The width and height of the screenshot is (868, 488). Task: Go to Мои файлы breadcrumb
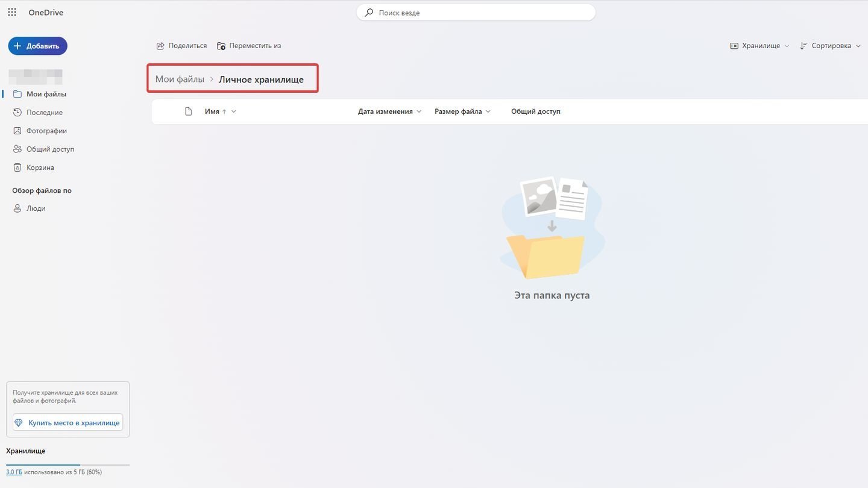tap(180, 80)
